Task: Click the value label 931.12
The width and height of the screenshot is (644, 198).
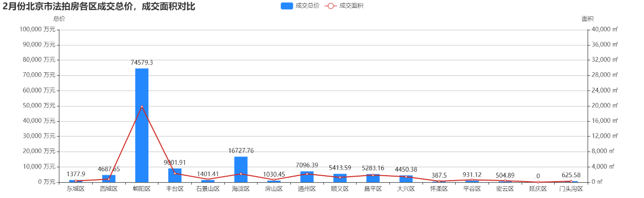Action: click(472, 175)
